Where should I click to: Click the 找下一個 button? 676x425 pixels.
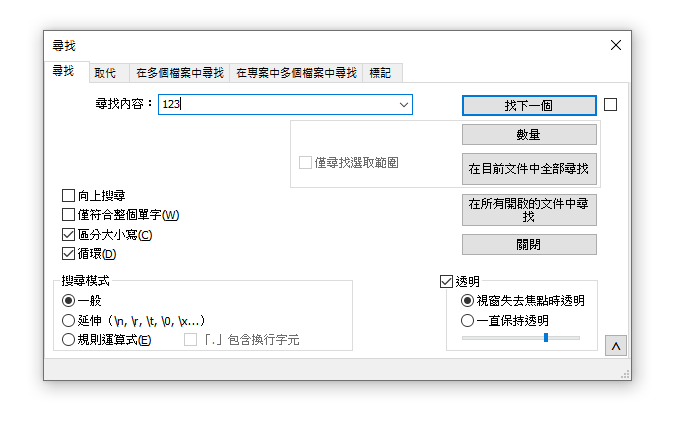529,105
